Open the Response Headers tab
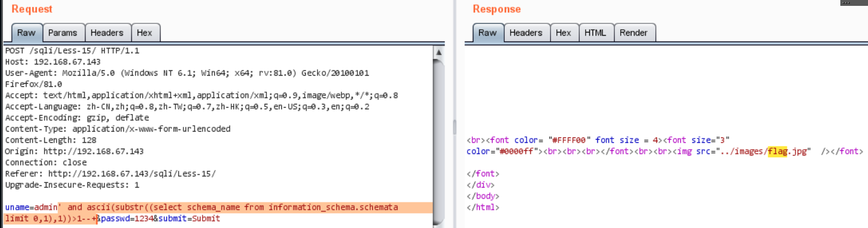This screenshot has height=228, width=868. point(526,32)
